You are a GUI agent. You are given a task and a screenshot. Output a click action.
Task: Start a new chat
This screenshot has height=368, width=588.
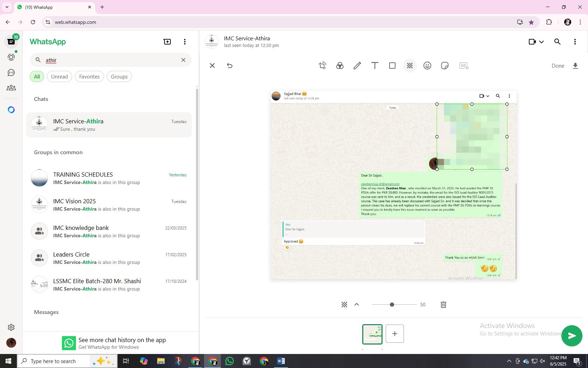tap(167, 42)
